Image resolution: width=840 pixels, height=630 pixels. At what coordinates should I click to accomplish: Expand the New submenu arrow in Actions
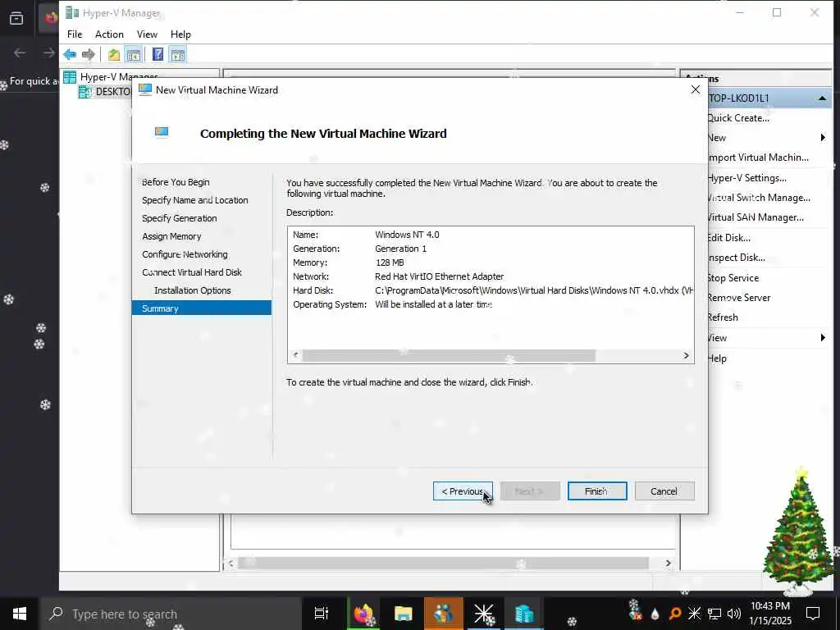tap(823, 138)
